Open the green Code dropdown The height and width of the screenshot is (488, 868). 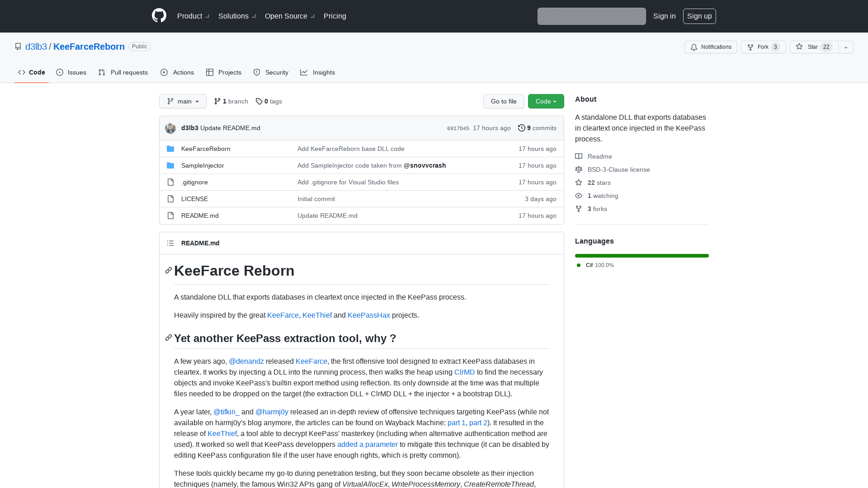point(546,101)
